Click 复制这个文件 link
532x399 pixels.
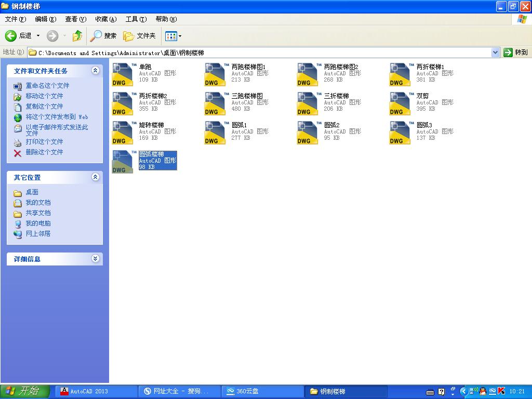[45, 107]
